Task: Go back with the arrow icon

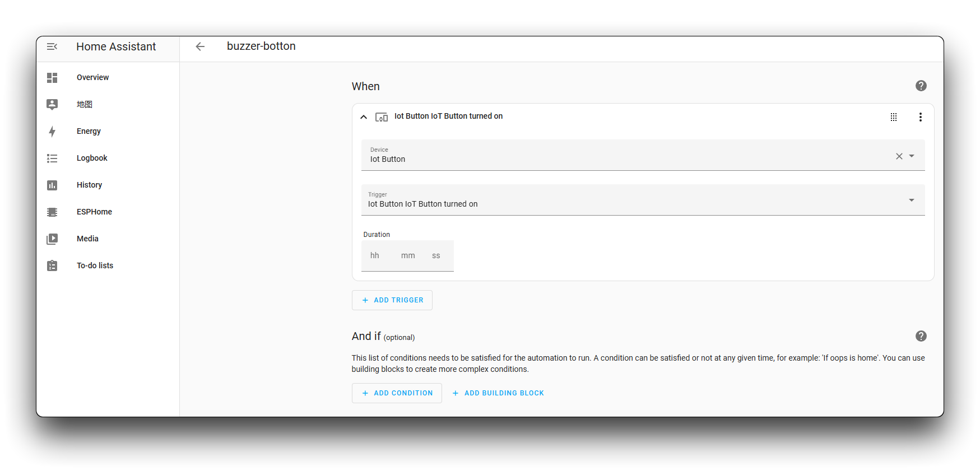Action: (x=200, y=46)
